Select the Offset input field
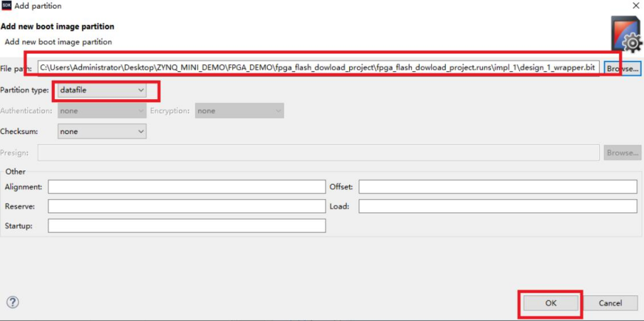This screenshot has width=644, height=321. tap(497, 186)
